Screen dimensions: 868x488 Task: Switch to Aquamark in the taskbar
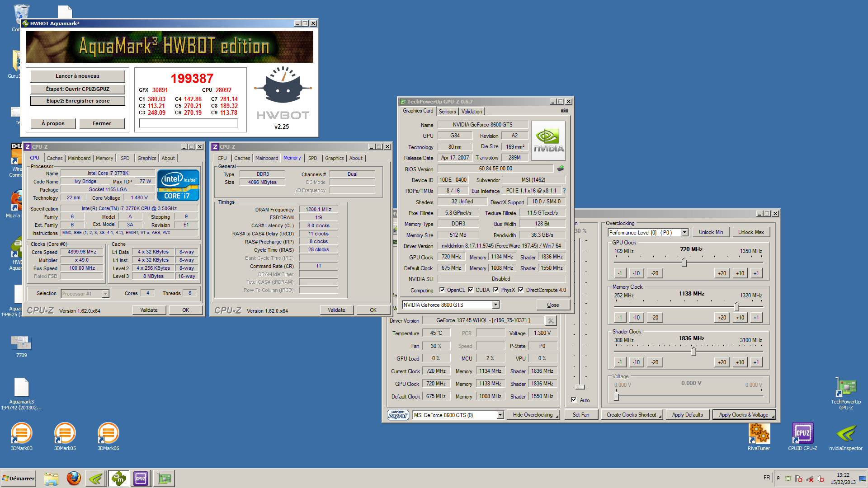tap(118, 478)
